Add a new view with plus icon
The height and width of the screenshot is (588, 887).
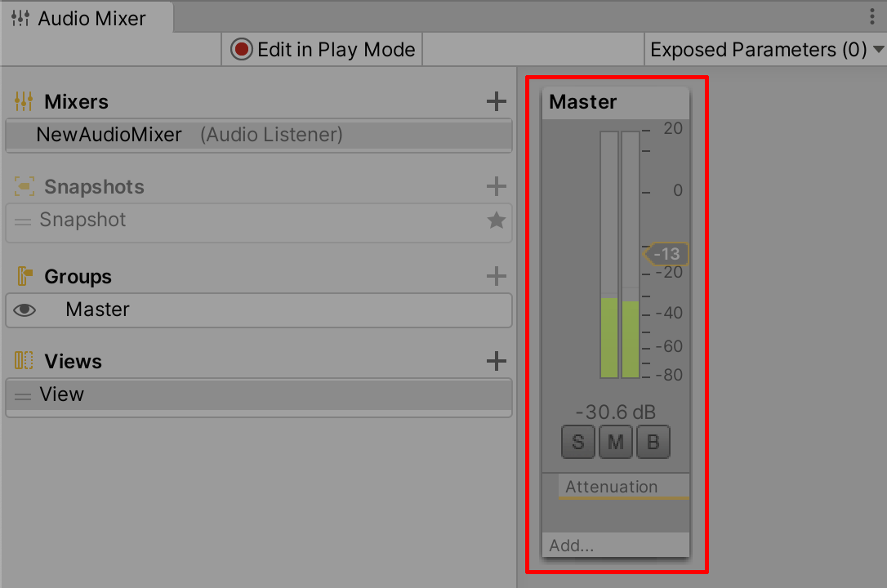[x=496, y=361]
